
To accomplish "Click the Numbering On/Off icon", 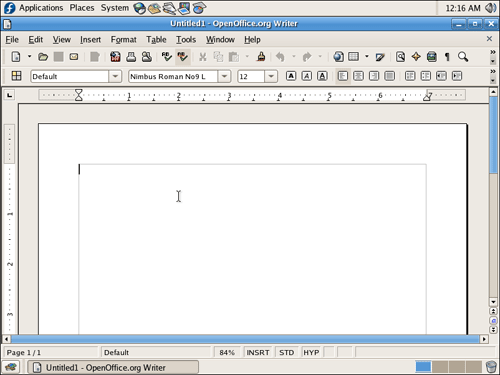I will click(410, 76).
